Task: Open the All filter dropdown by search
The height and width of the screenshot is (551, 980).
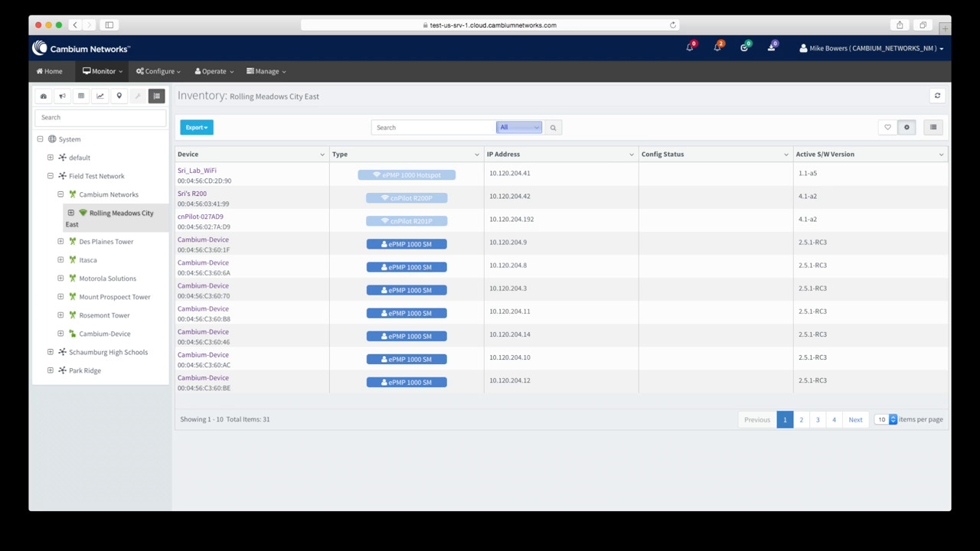Action: 519,127
